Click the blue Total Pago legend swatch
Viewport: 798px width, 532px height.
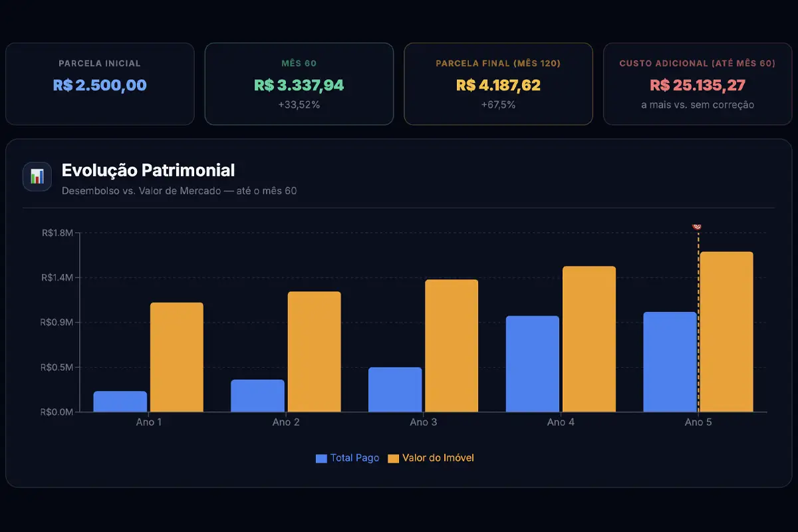pyautogui.click(x=321, y=458)
